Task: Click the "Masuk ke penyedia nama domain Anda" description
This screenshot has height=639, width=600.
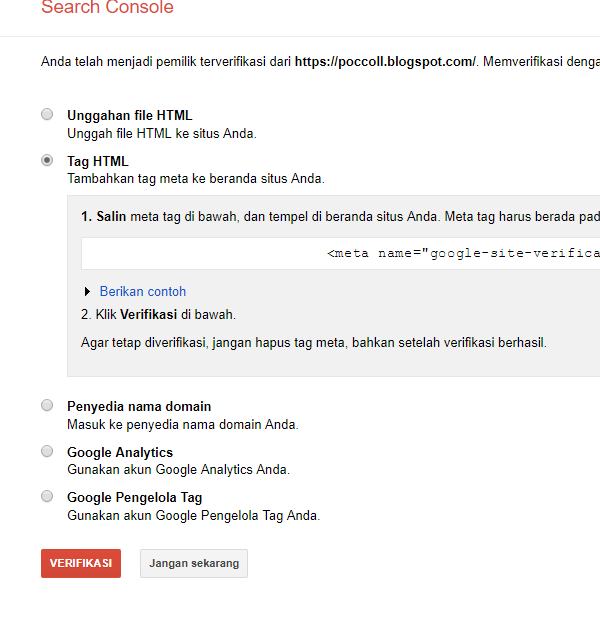Action: [182, 424]
